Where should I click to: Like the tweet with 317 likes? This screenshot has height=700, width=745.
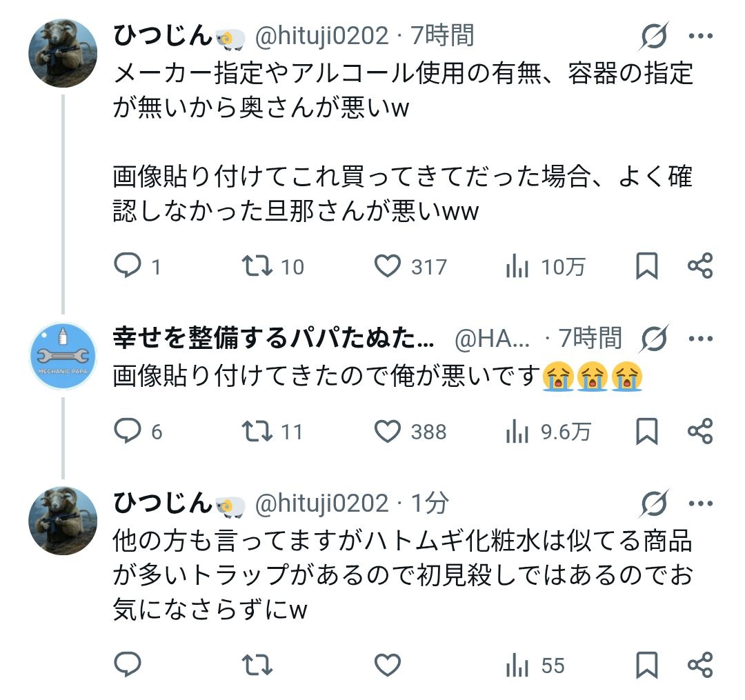pyautogui.click(x=388, y=266)
